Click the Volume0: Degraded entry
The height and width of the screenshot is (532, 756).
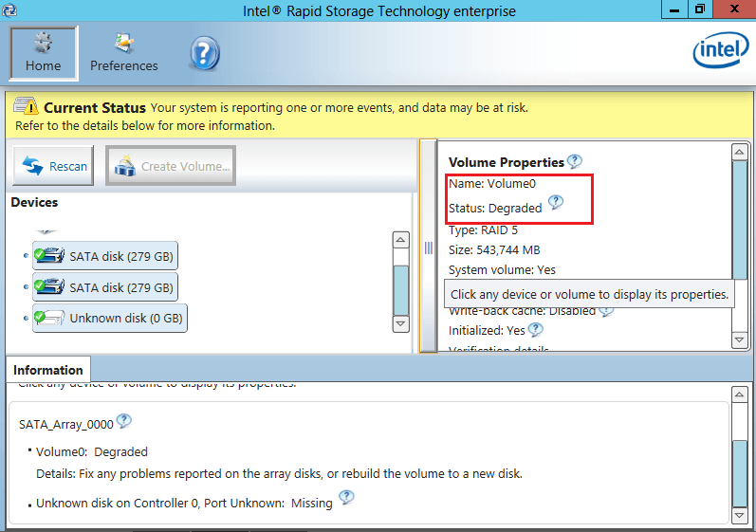click(x=92, y=451)
